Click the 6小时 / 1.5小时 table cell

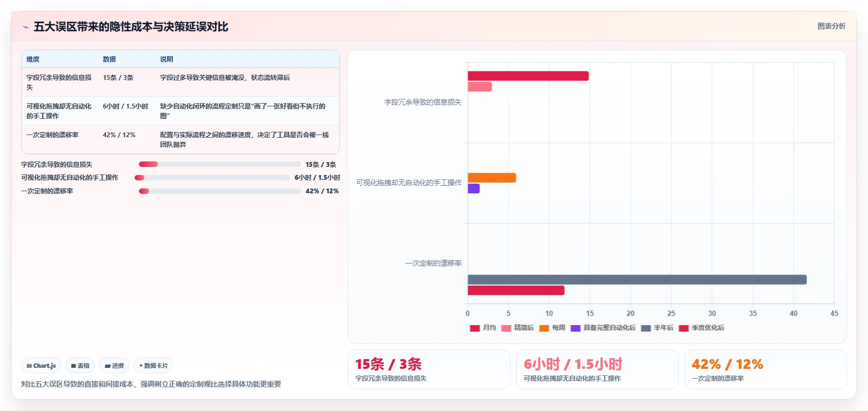[125, 106]
